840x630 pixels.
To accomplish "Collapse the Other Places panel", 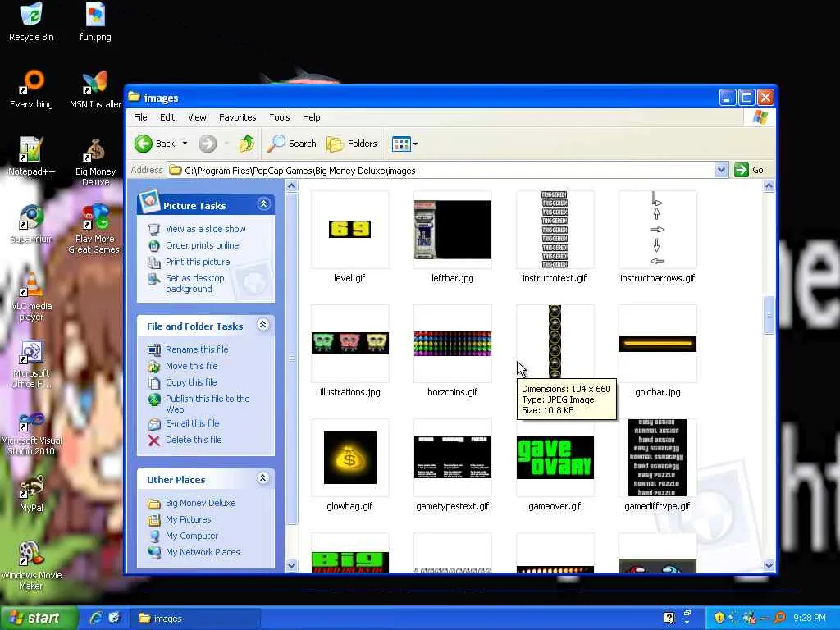I will (263, 478).
